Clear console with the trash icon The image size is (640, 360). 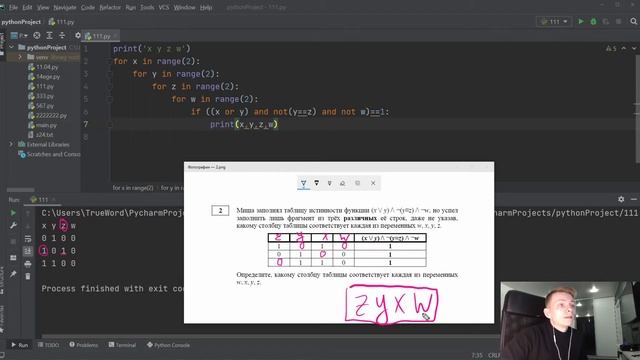28,277
